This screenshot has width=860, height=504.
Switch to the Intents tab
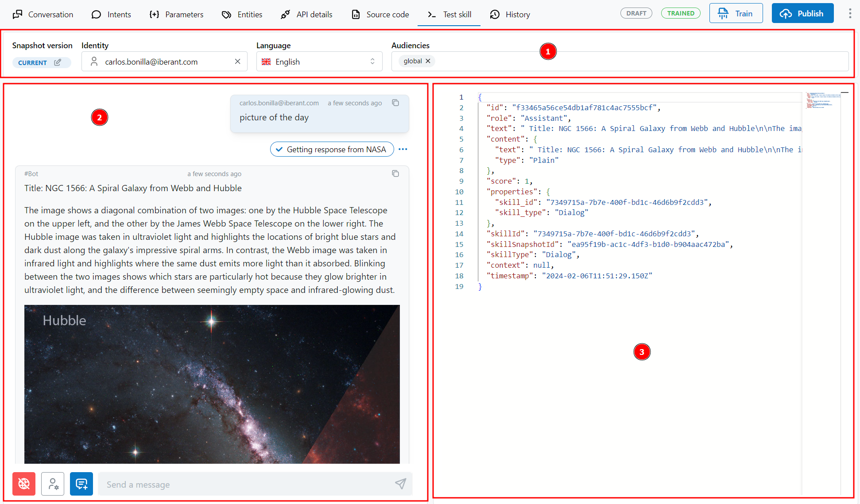click(111, 14)
